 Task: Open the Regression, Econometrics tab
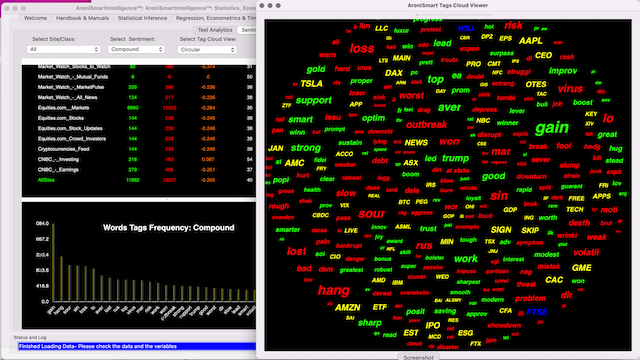[x=216, y=18]
